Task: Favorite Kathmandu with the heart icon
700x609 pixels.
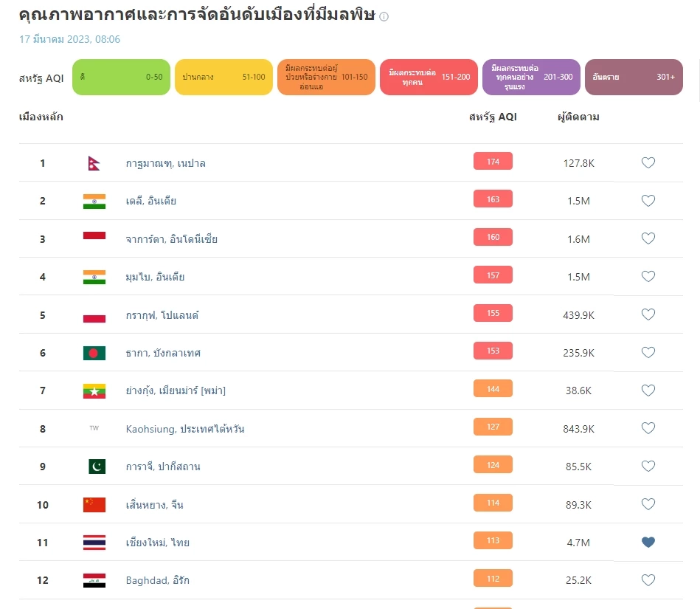Action: pyautogui.click(x=648, y=163)
